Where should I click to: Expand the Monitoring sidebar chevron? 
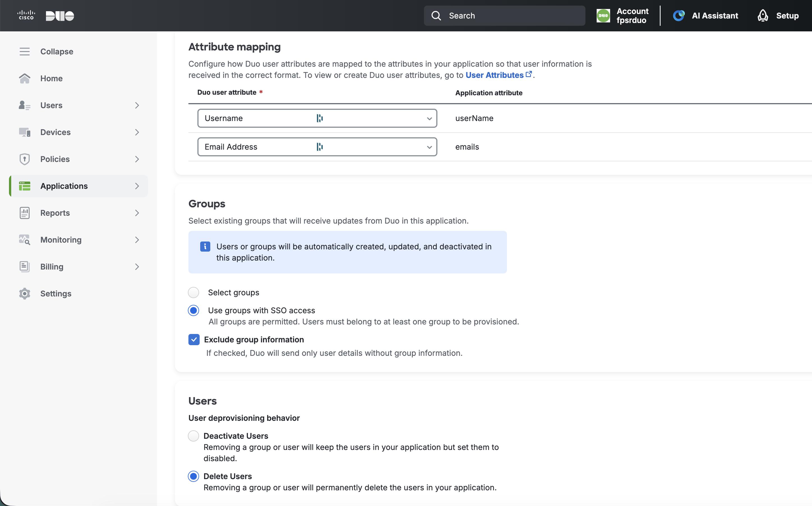pyautogui.click(x=137, y=240)
